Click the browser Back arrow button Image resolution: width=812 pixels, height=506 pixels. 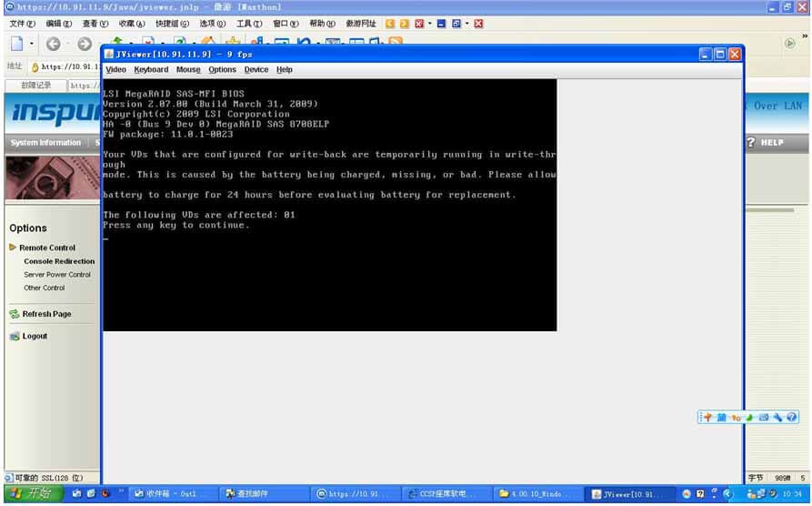point(54,44)
